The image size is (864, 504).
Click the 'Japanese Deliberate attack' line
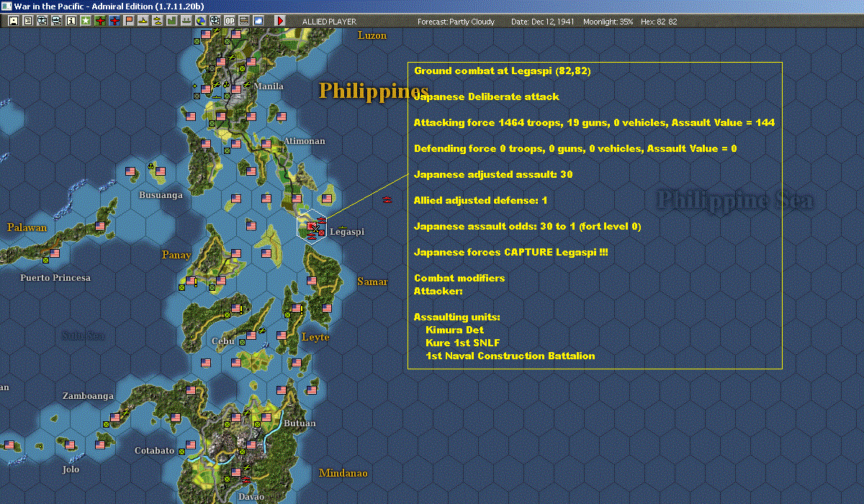coord(487,96)
